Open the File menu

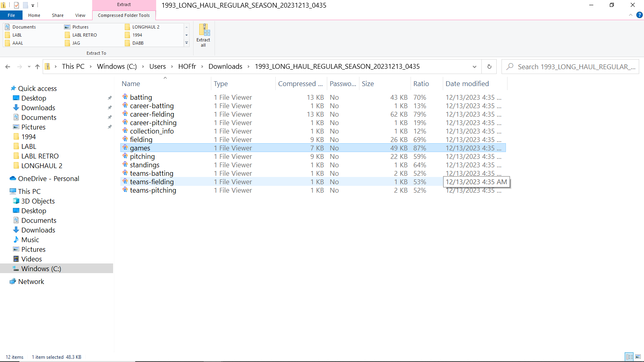coord(11,15)
